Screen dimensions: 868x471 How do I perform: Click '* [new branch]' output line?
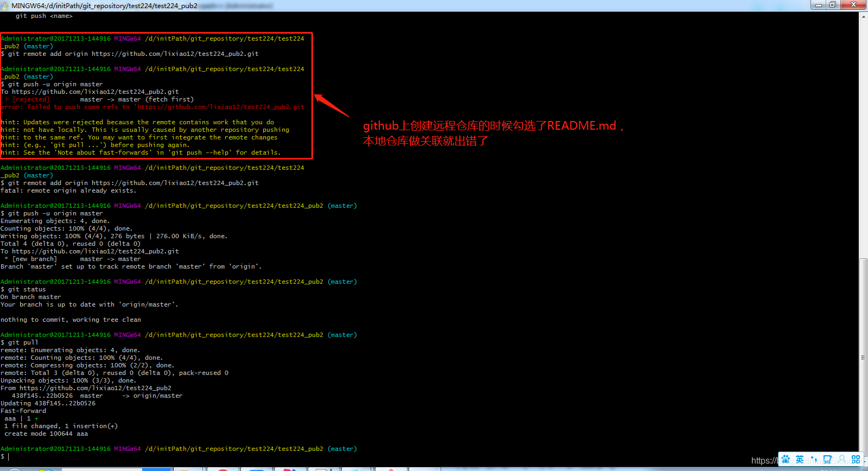point(72,259)
